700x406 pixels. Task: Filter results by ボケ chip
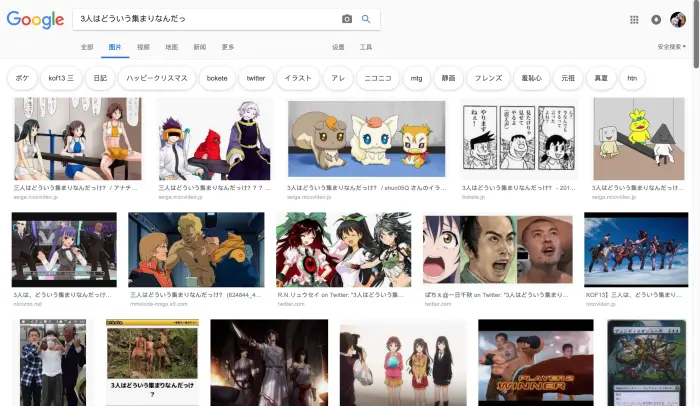click(x=22, y=78)
